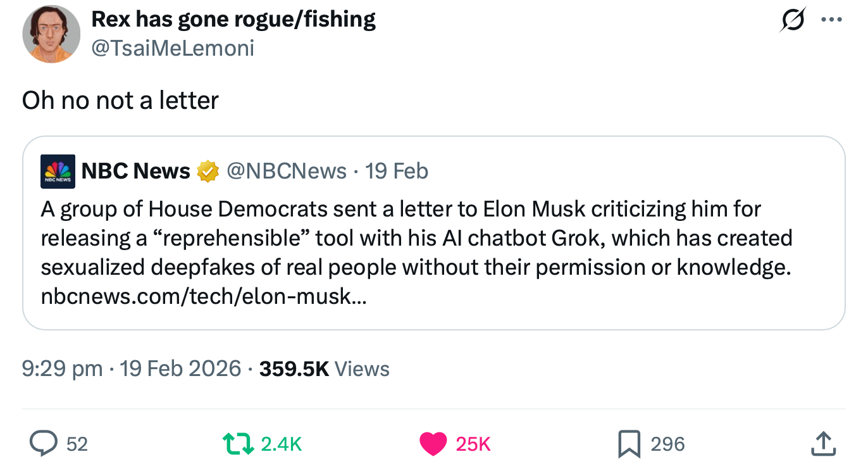This screenshot has height=471, width=868.
Task: Open the quoted NBC News post text
Action: click(x=416, y=238)
